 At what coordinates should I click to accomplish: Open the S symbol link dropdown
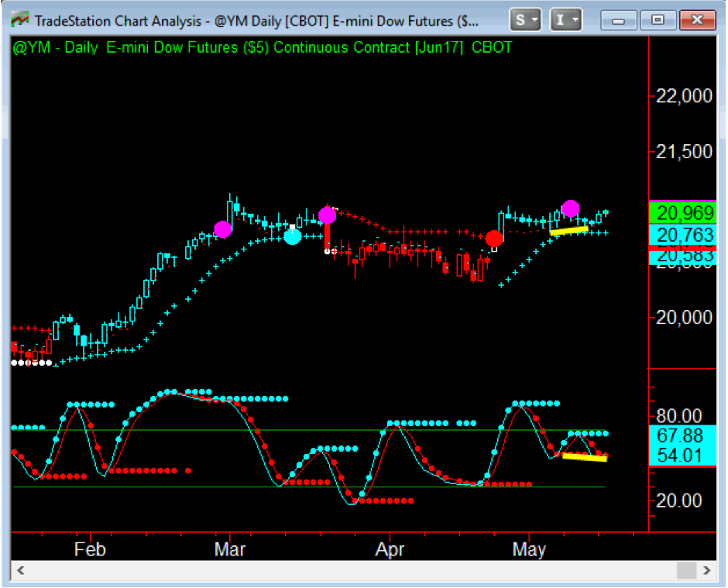(x=526, y=20)
